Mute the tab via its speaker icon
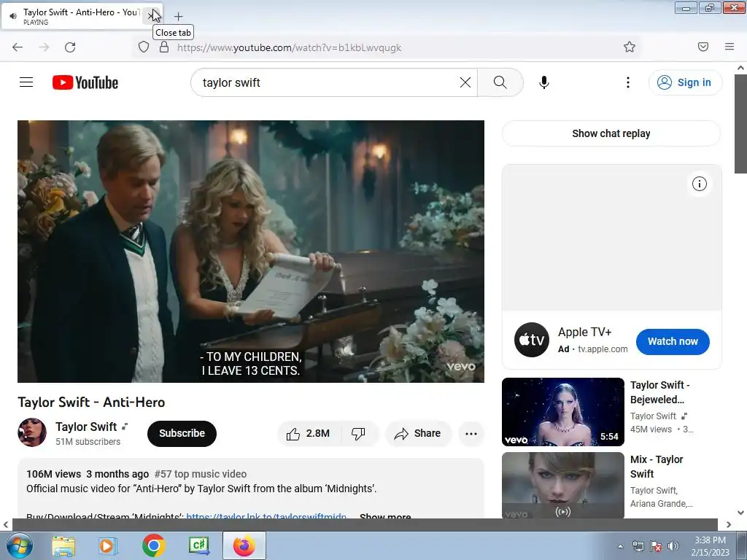The width and height of the screenshot is (747, 560). 13,16
